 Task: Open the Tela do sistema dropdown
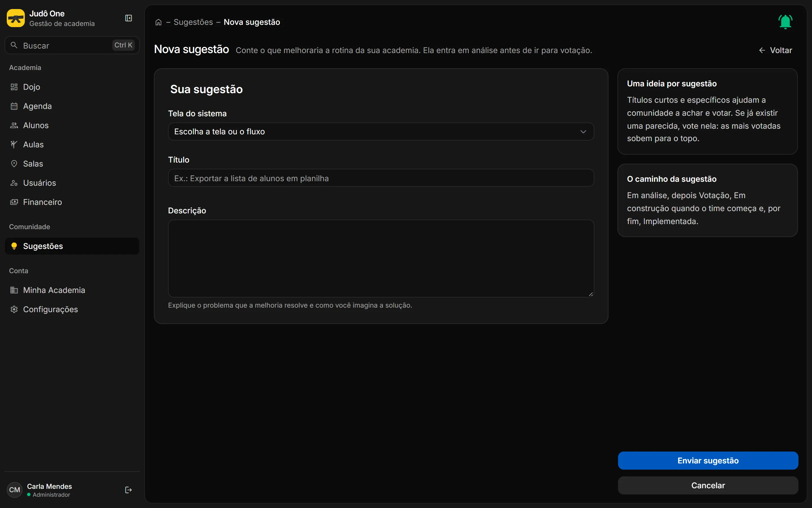point(381,131)
